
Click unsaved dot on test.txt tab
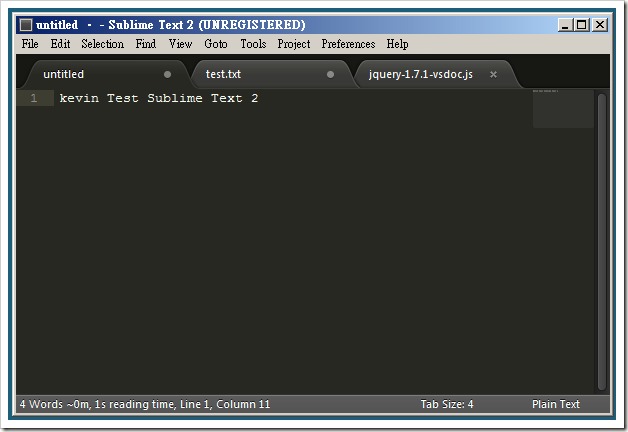click(330, 74)
